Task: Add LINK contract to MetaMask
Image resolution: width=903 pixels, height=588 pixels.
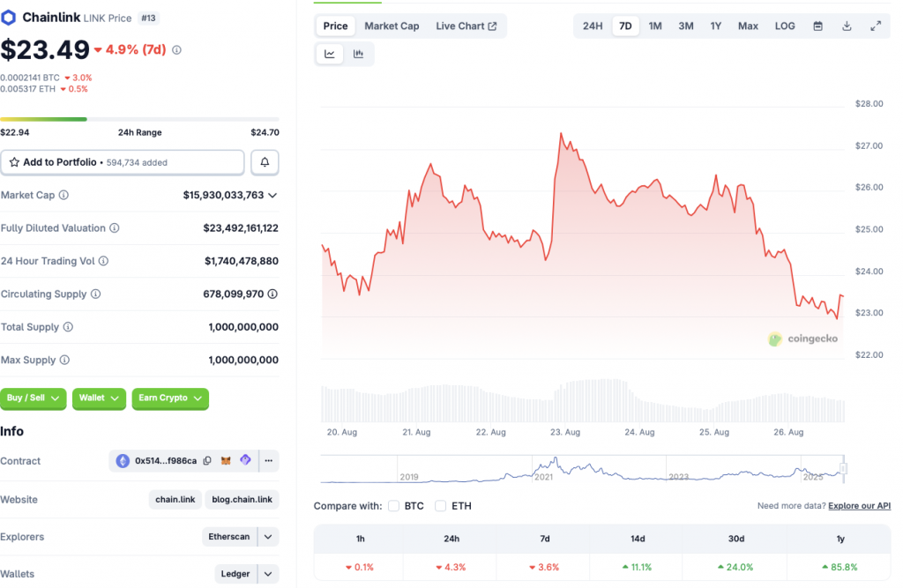Action: (x=225, y=460)
